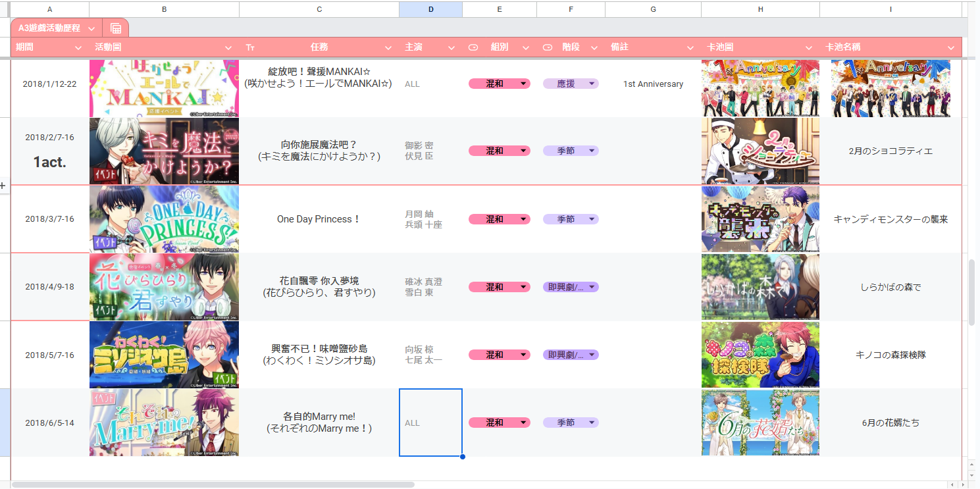980x489 pixels.
Task: Open the 備註 column dropdown arrow
Action: 690,47
